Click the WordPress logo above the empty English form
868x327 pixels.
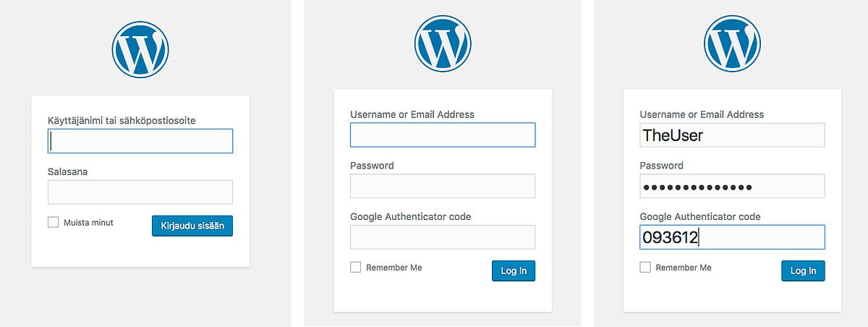tap(443, 42)
